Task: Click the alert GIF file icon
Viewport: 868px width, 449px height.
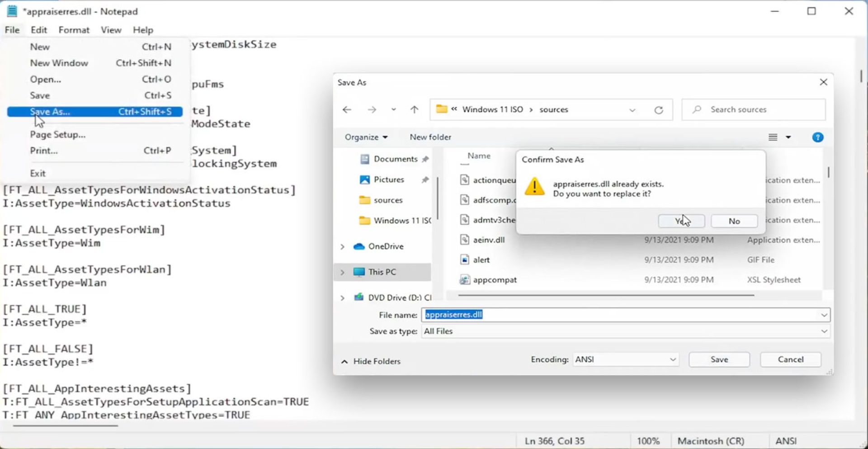Action: pos(464,260)
